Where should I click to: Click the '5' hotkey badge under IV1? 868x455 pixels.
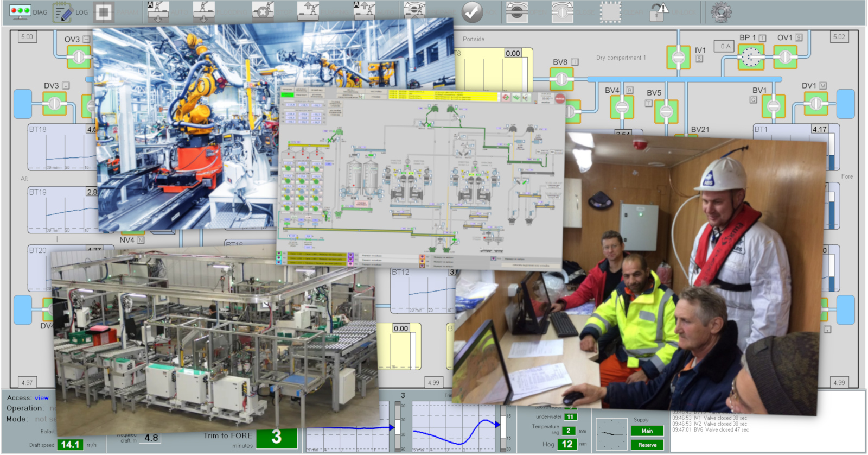(699, 59)
